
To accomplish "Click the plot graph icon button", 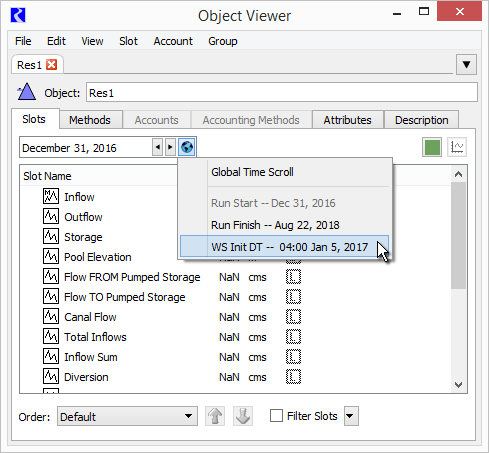I will pyautogui.click(x=457, y=147).
